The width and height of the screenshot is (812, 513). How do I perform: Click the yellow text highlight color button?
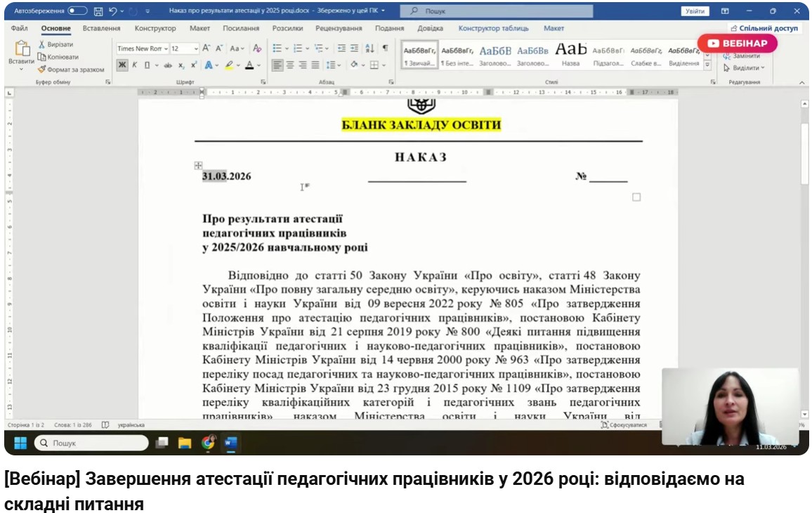coord(230,65)
